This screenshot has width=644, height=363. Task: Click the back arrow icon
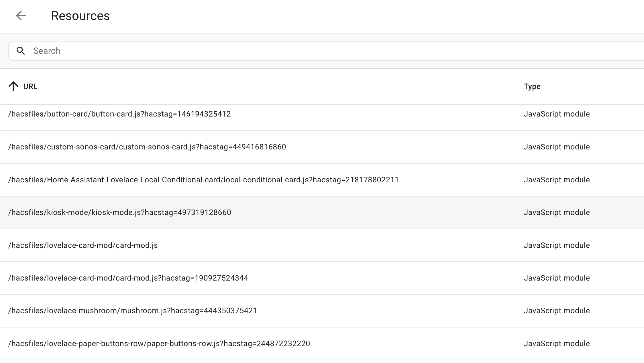[x=21, y=16]
